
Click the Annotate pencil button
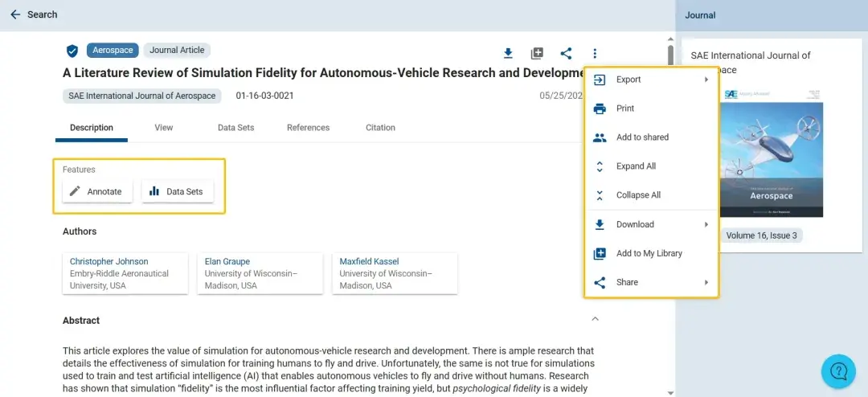coord(97,191)
